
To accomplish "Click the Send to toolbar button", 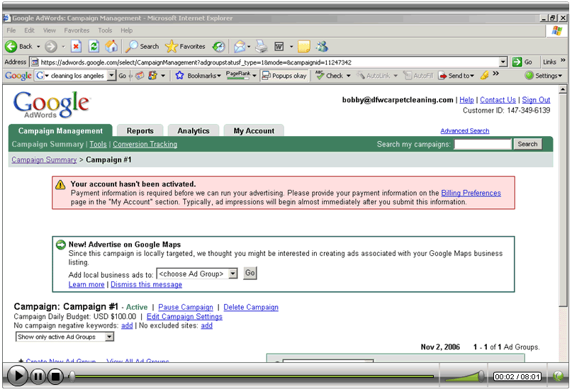I will click(x=456, y=76).
